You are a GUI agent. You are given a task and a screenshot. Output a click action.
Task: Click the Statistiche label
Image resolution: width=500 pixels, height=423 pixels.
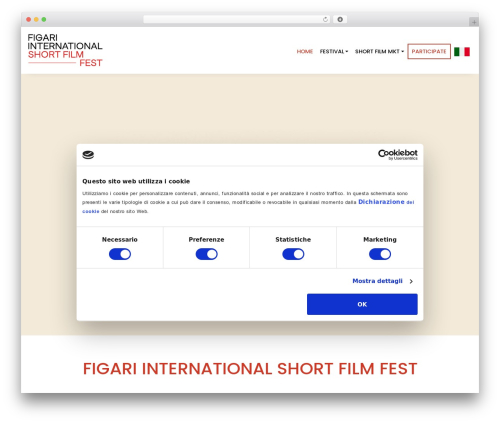293,240
